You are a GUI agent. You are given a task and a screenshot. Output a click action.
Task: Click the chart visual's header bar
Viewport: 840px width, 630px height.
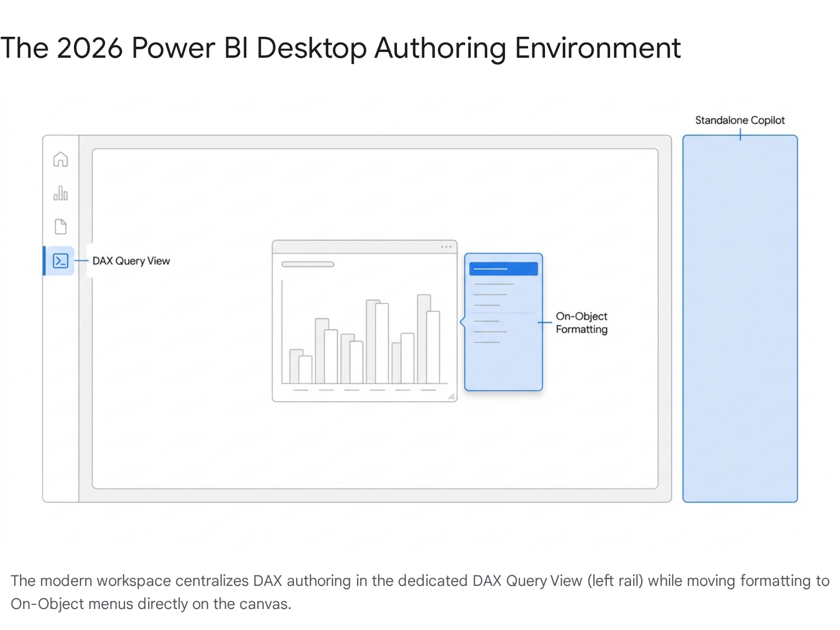coord(357,247)
